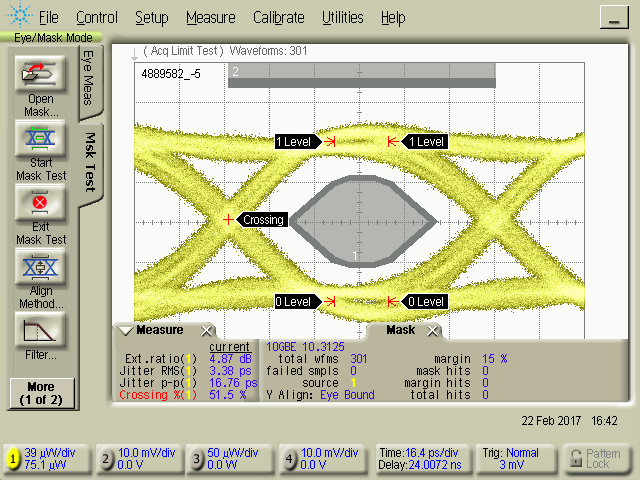Click the Open Mask folder icon
Viewport: 640px width, 480px height.
coord(40,76)
